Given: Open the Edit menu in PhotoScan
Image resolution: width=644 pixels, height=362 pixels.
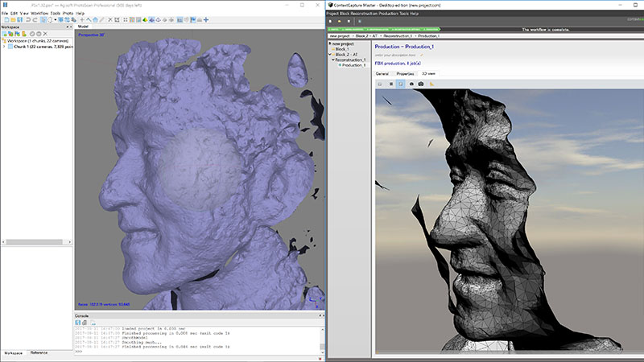Looking at the screenshot, I should pyautogui.click(x=14, y=14).
